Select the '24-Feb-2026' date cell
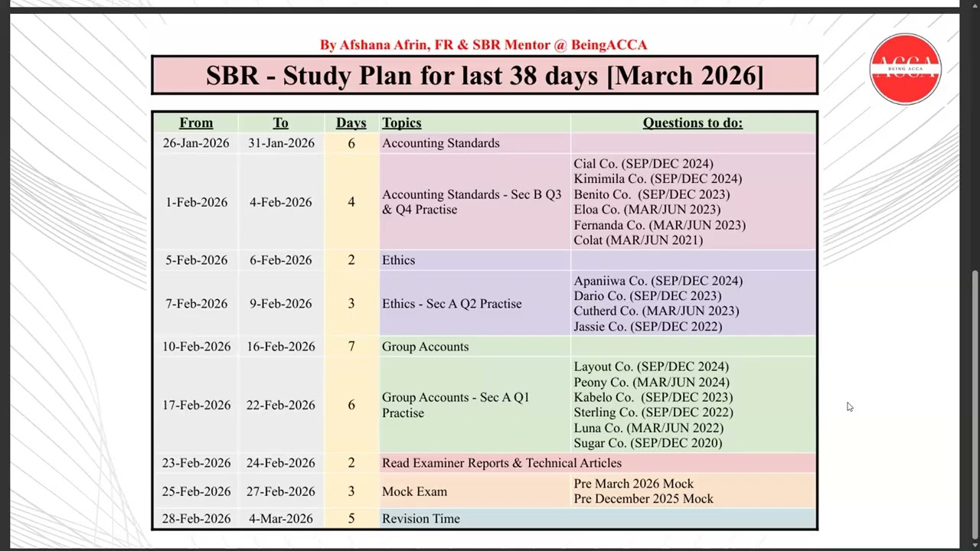Viewport: 980px width, 551px height. [x=281, y=463]
